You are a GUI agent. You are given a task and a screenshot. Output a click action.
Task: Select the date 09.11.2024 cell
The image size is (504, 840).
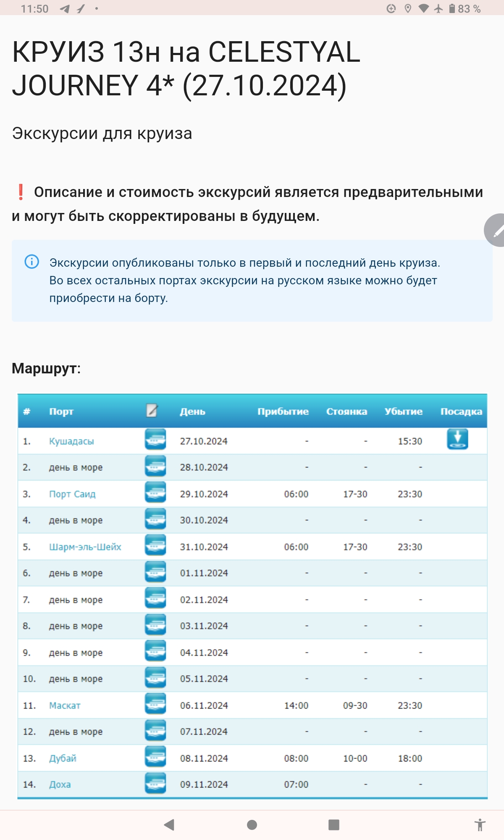coord(204,785)
